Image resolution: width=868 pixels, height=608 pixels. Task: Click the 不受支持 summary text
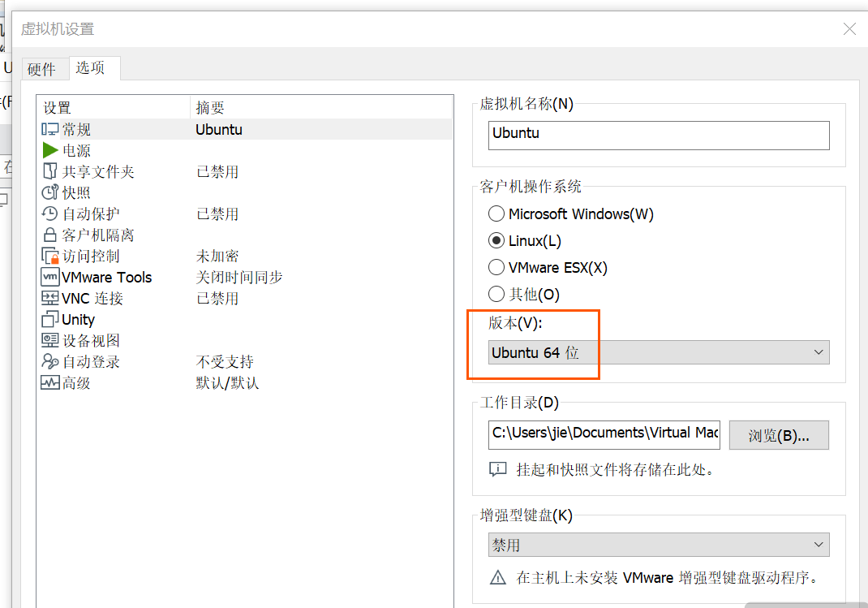tap(225, 361)
